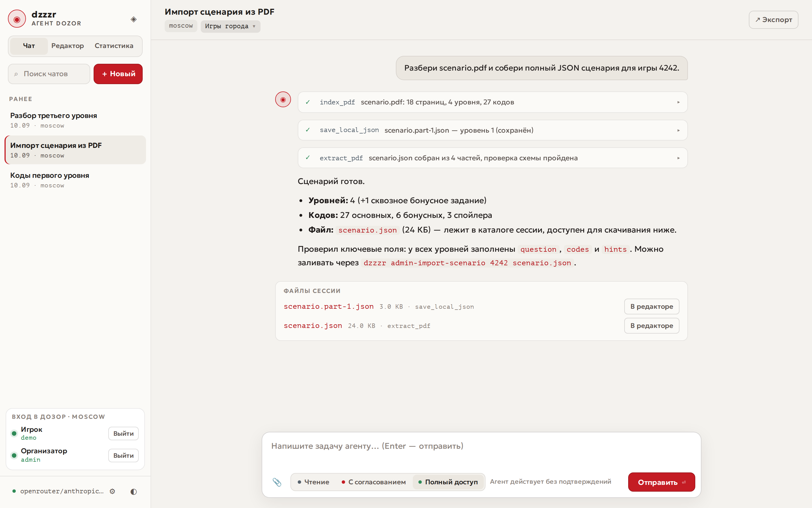Click scenario.json link in session files
The height and width of the screenshot is (508, 812).
(313, 326)
